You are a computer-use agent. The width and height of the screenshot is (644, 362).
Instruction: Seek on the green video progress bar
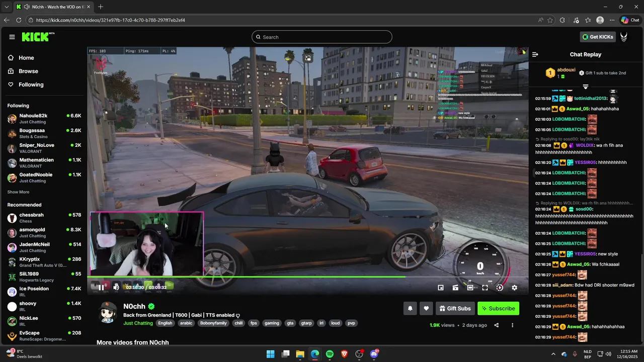pos(308,277)
